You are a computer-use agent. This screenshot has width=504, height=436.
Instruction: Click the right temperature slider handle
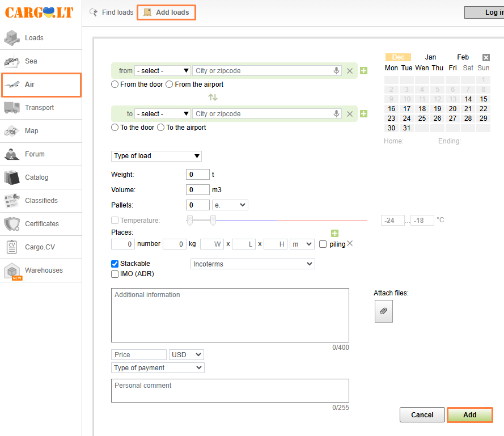point(213,220)
